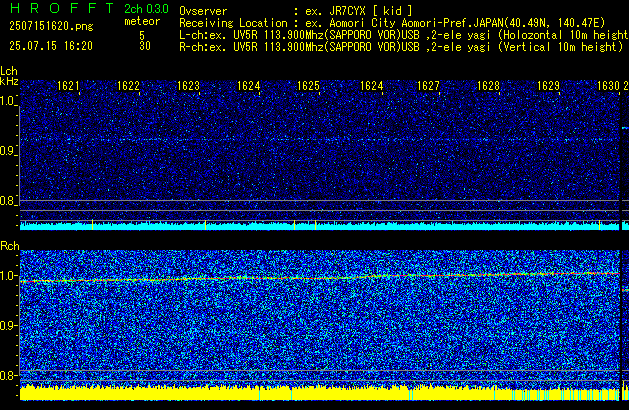Viewport: 629px width, 410px height.
Task: Click the '2ch 0.3.0' version label
Action: coord(146,9)
